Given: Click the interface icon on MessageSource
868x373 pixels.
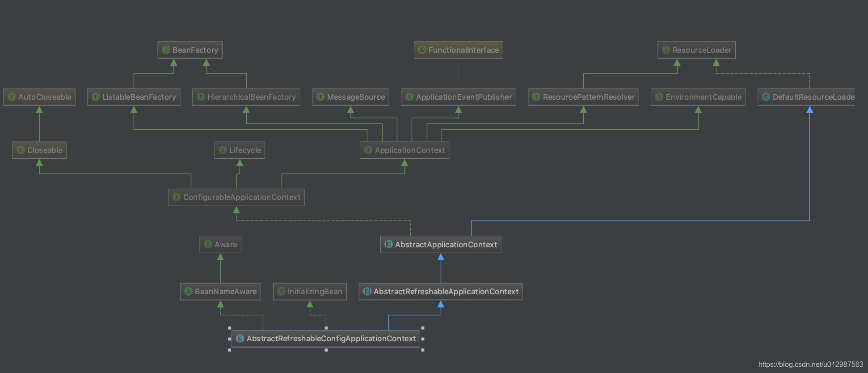Looking at the screenshot, I should (x=320, y=97).
